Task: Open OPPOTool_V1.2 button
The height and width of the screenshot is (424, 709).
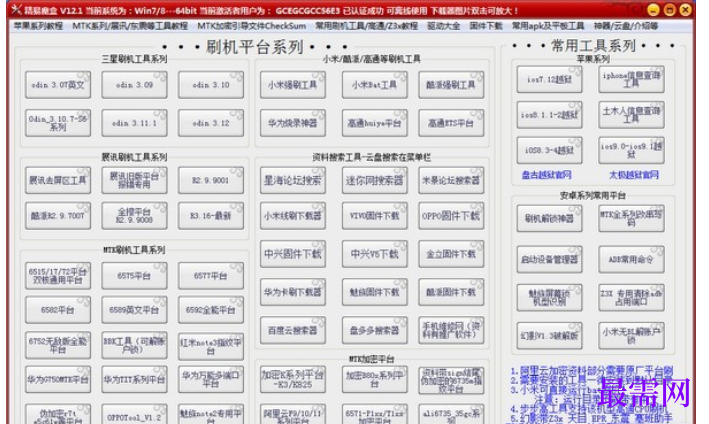Action: coord(134,415)
